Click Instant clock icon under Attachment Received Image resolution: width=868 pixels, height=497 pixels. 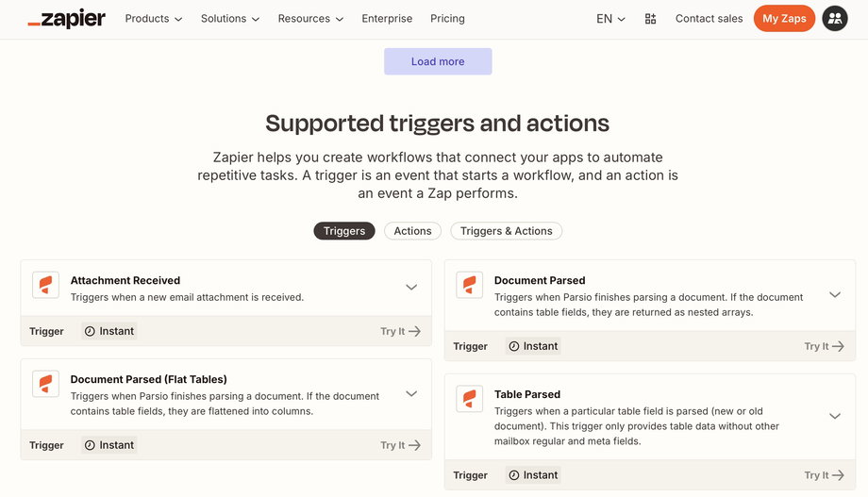point(90,331)
